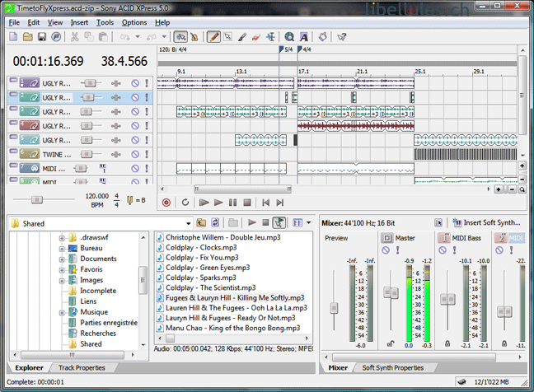Minimize track 3 with its small button
The image size is (534, 392).
tap(13, 109)
